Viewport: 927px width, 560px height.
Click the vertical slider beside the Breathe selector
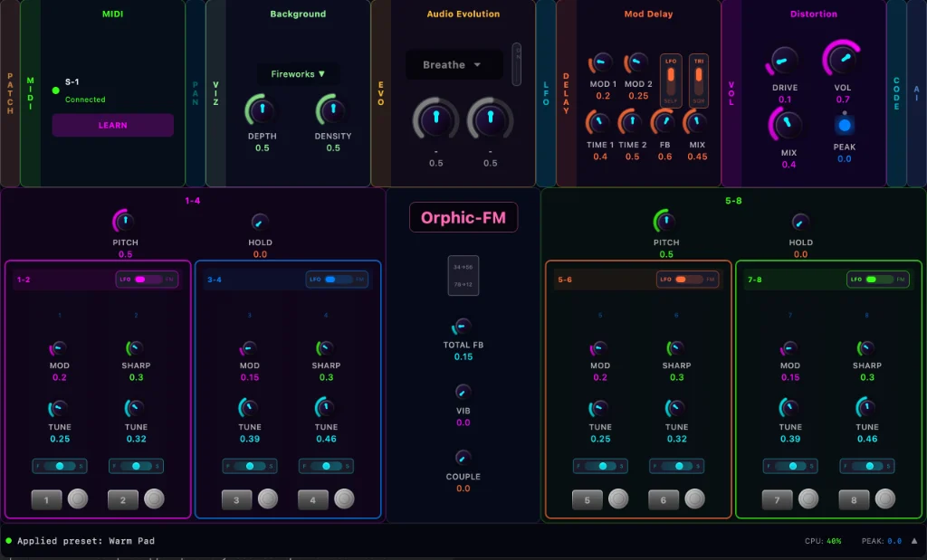[x=518, y=65]
